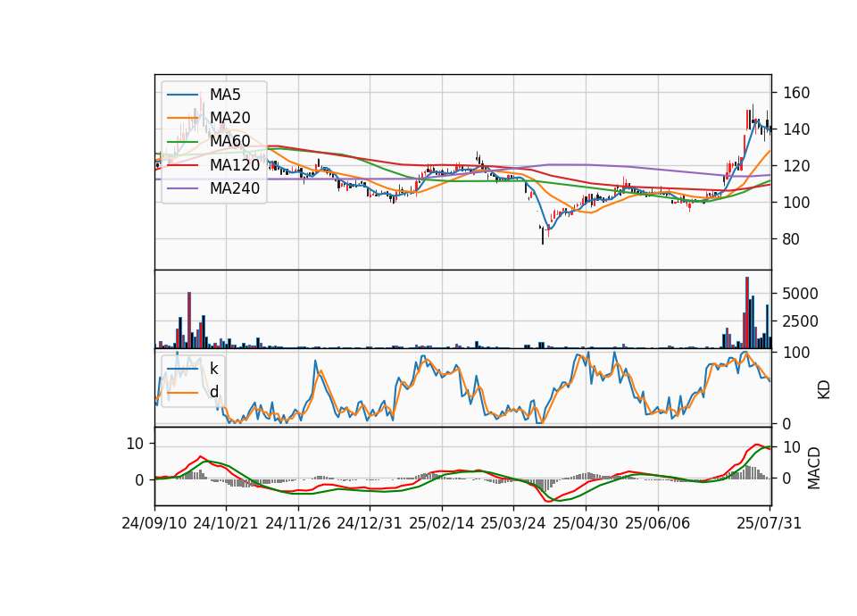Image resolution: width=857 pixels, height=616 pixels.
Task: Click the MA5 legend entry
Action: (204, 95)
